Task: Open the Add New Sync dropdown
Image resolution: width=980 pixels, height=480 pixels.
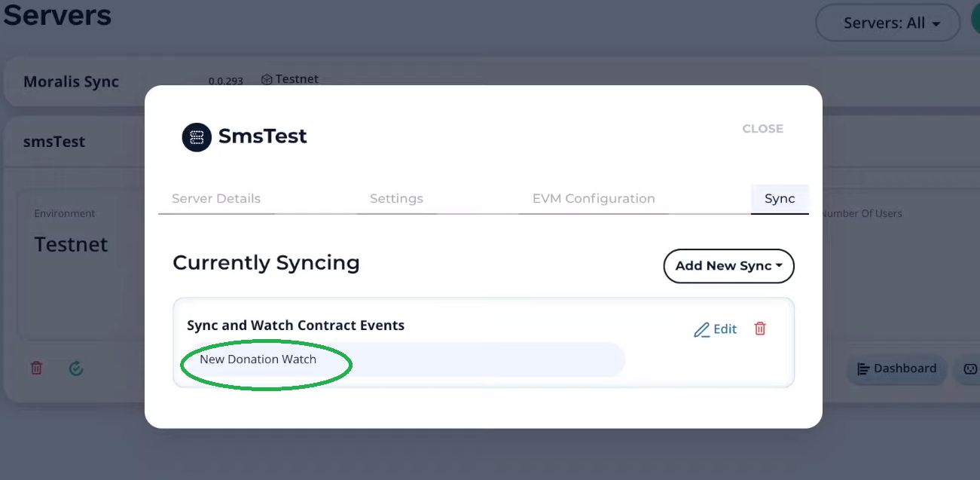Action: pyautogui.click(x=728, y=266)
